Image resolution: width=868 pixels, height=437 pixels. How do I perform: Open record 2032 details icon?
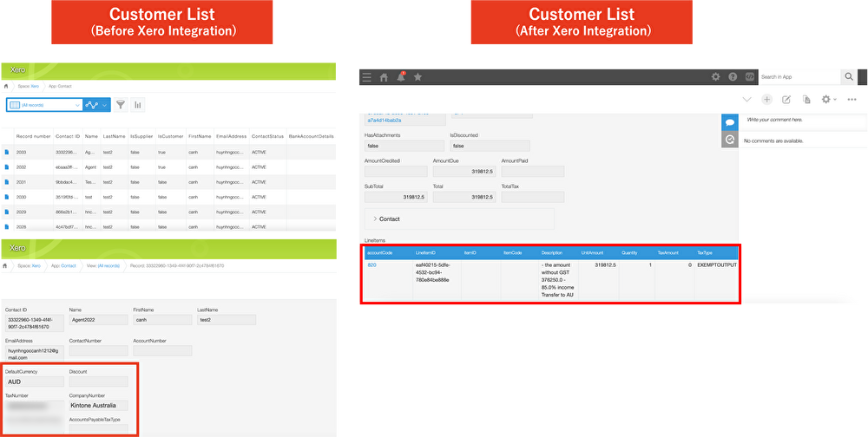tap(7, 167)
